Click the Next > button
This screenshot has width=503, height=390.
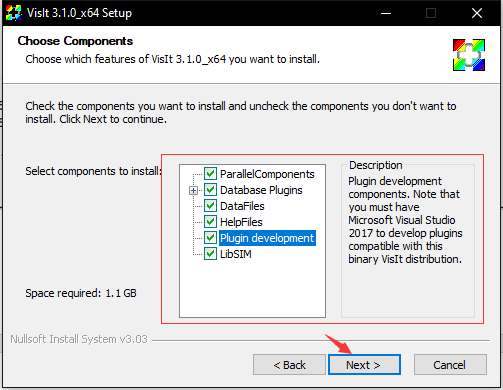click(x=364, y=365)
